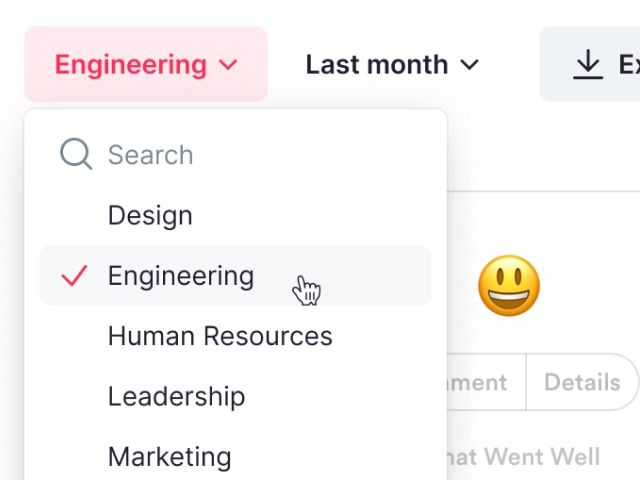Switch to the Details tab

tap(582, 382)
